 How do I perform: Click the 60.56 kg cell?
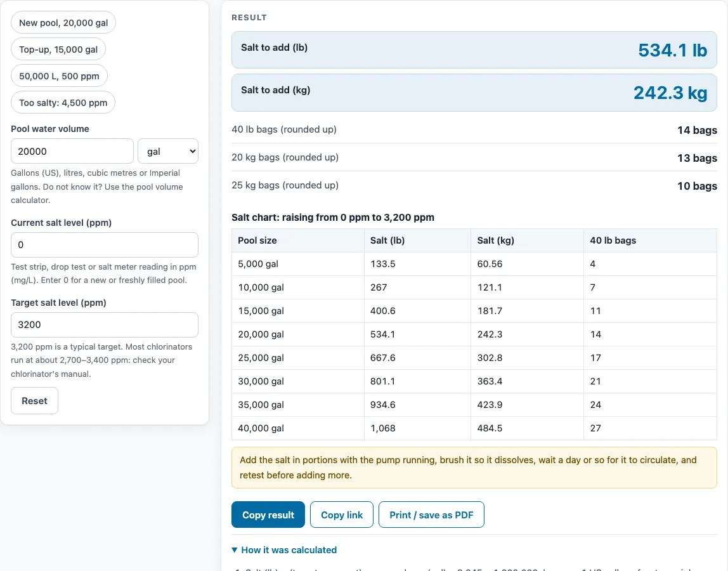click(x=527, y=264)
